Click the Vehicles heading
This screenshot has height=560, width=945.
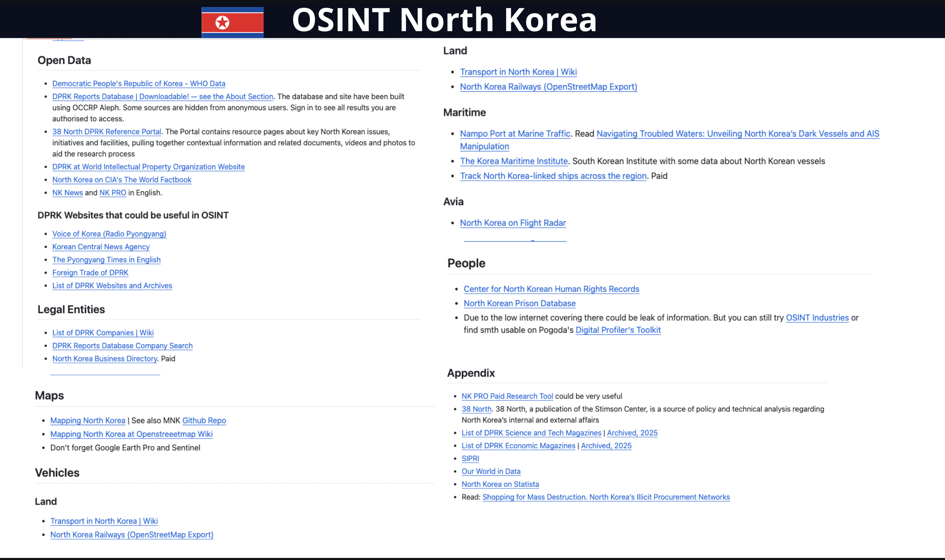(57, 472)
